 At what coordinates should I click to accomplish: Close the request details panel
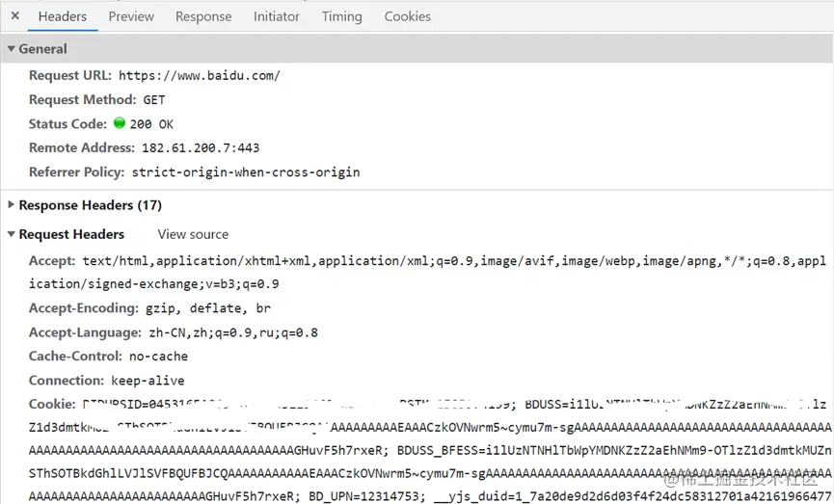point(15,16)
